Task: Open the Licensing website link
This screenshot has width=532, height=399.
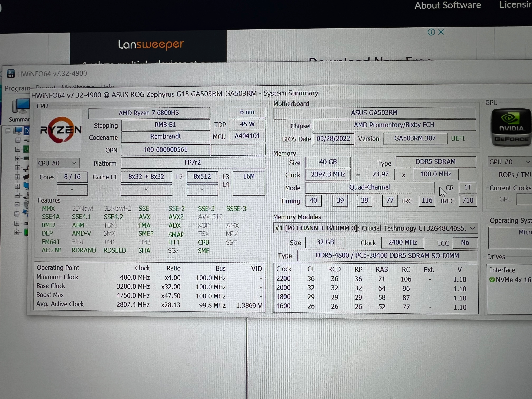Action: pyautogui.click(x=516, y=5)
